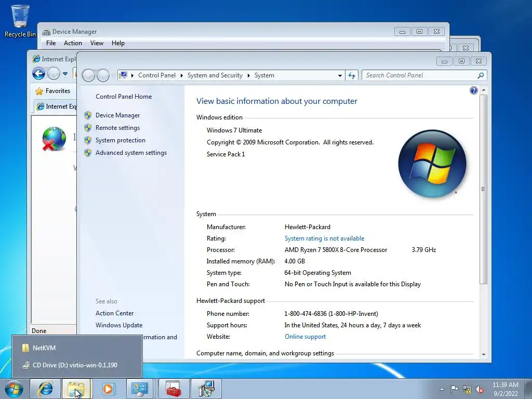
Task: Click the Action Center flag tray icon
Action: (454, 389)
